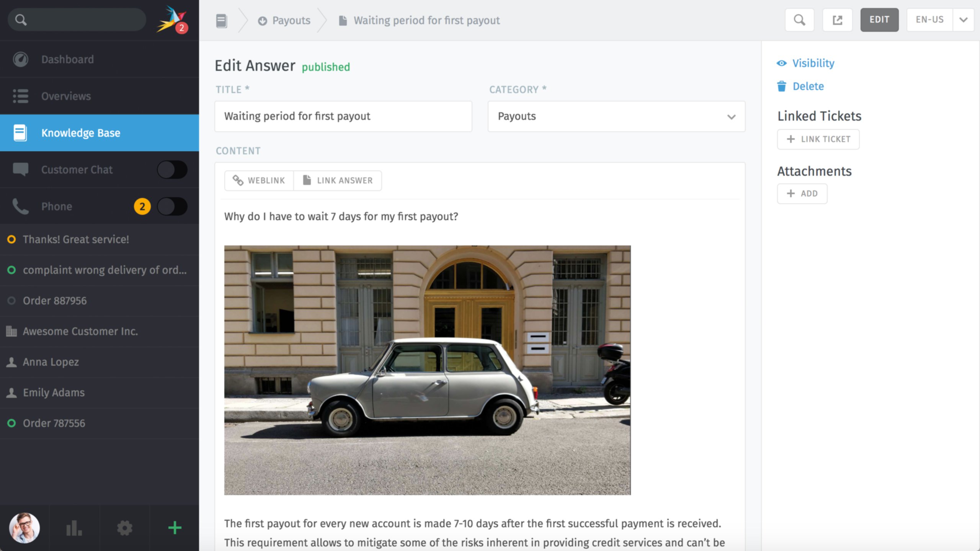
Task: Open the search magnifier in top toolbar
Action: tap(799, 20)
